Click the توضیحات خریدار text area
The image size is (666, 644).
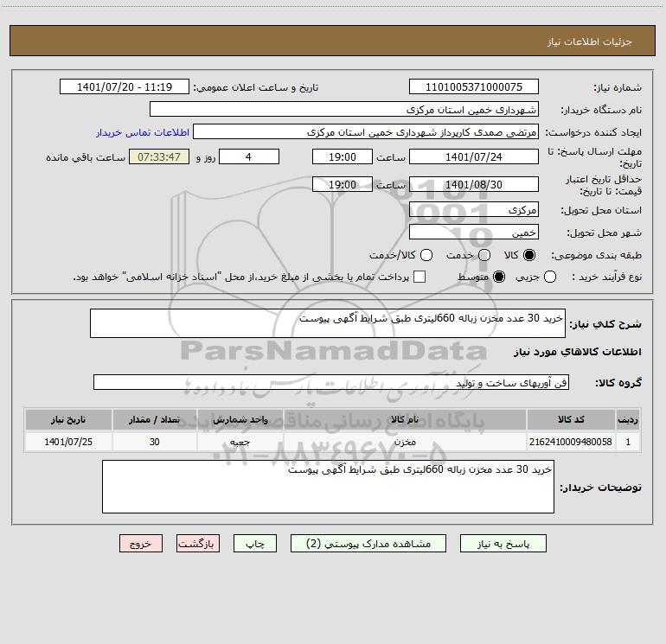point(328,487)
